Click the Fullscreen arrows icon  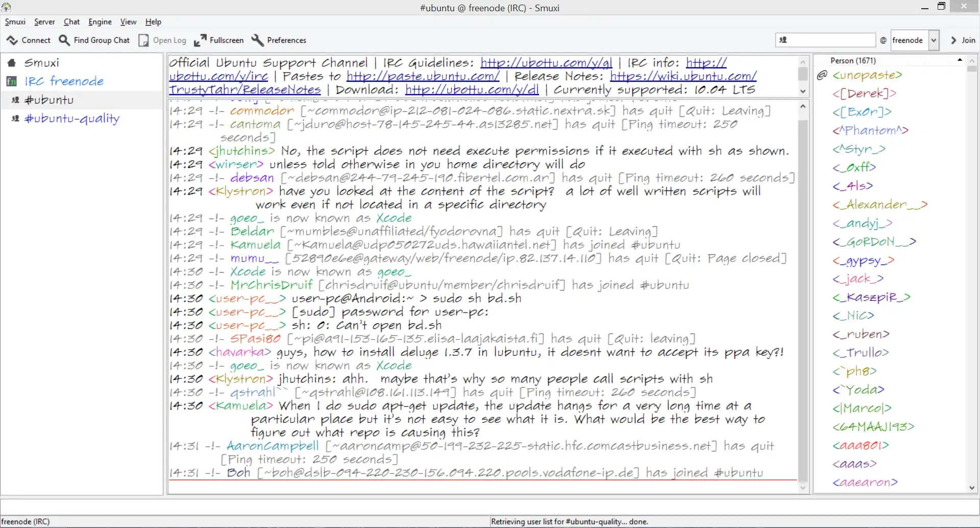tap(200, 40)
